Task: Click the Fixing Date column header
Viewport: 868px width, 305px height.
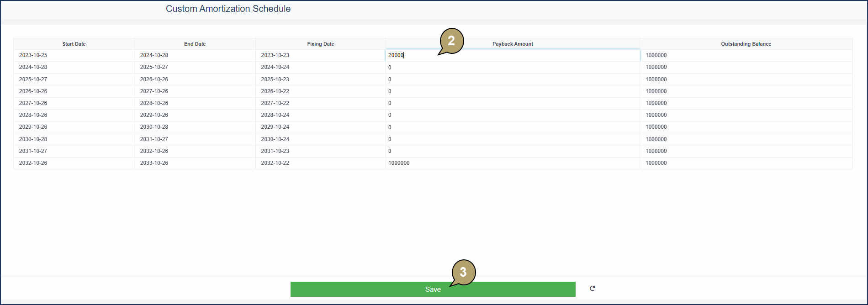Action: tap(320, 44)
